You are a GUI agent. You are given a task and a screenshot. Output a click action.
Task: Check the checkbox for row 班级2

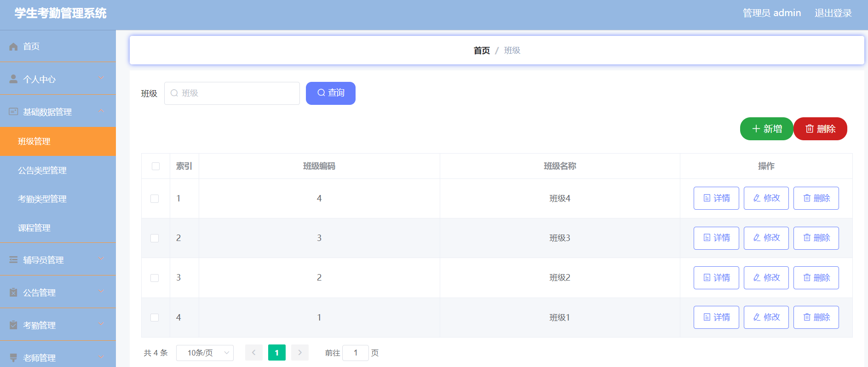point(155,278)
